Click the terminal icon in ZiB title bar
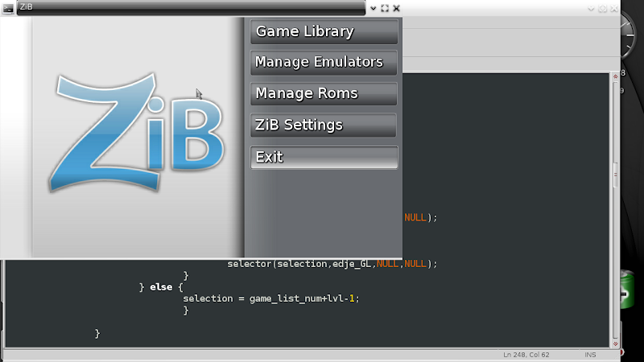The width and height of the screenshot is (644, 362). pos(8,8)
